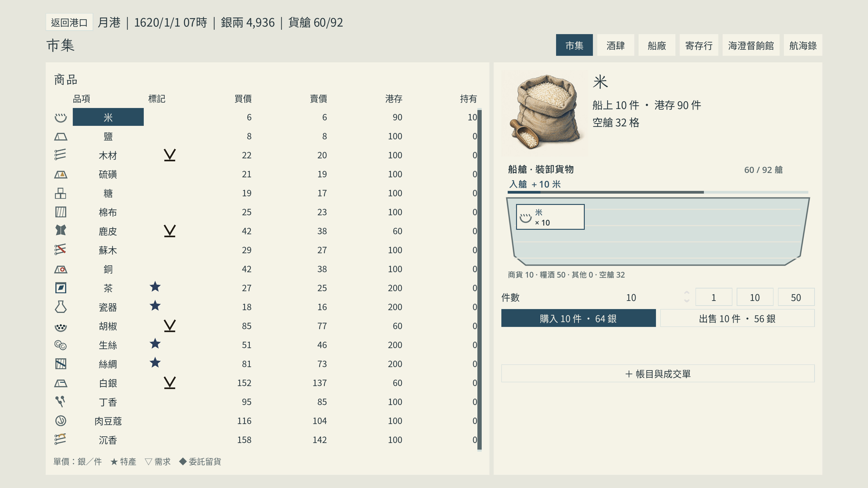Click the goods list scrollbar
The height and width of the screenshot is (488, 868).
479,280
